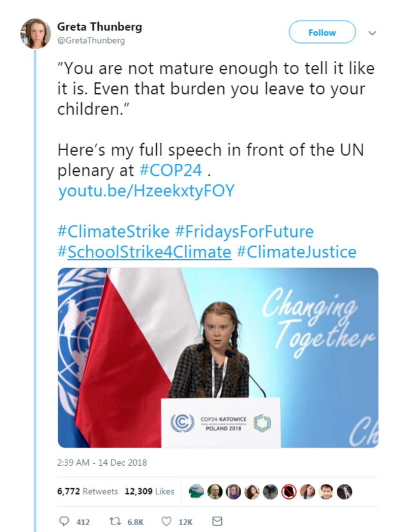Click the 2:39 AM - 14 Dec 2018 timestamp

(102, 463)
